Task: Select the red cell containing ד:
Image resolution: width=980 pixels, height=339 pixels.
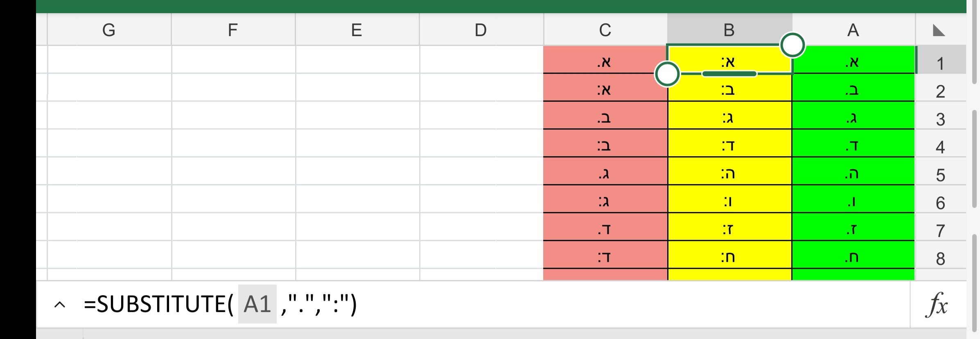Action: (x=605, y=258)
